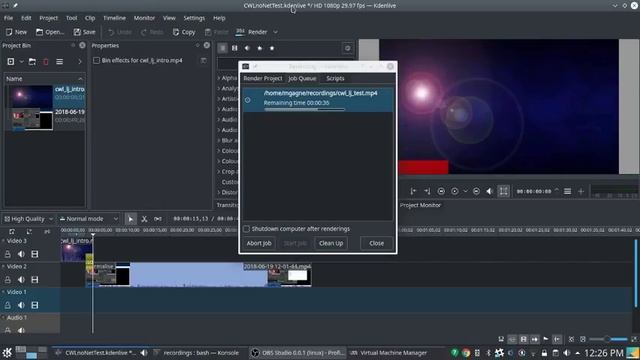Select the Selection arrow tool
Viewport: 640px width, 360px height.
point(131,219)
